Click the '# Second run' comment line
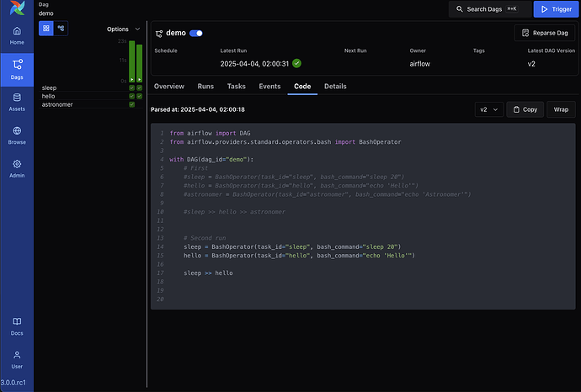 [205, 238]
